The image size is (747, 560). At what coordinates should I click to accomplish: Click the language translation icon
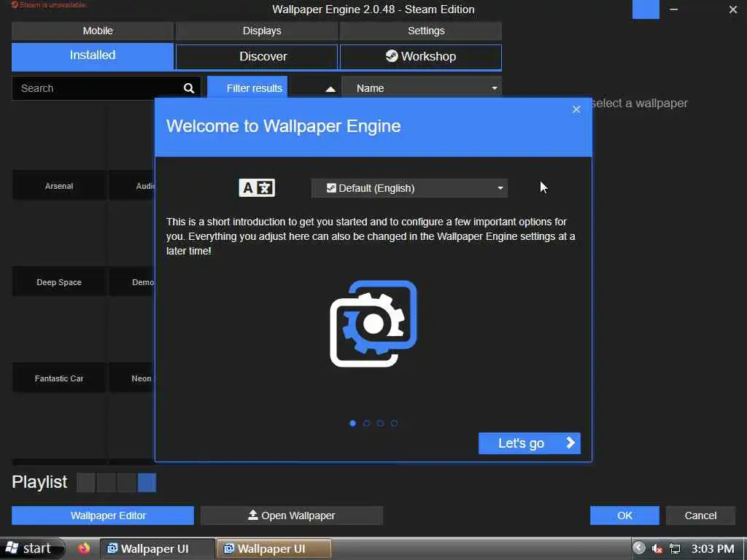(257, 188)
